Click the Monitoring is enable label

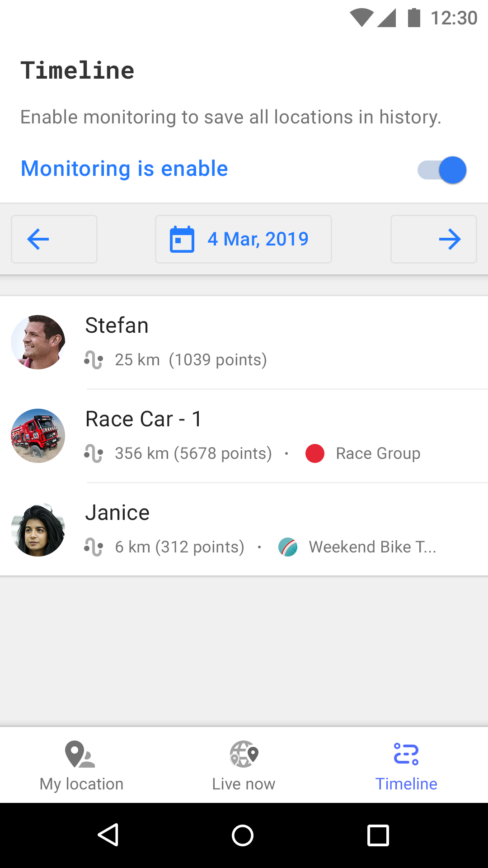pyautogui.click(x=124, y=169)
